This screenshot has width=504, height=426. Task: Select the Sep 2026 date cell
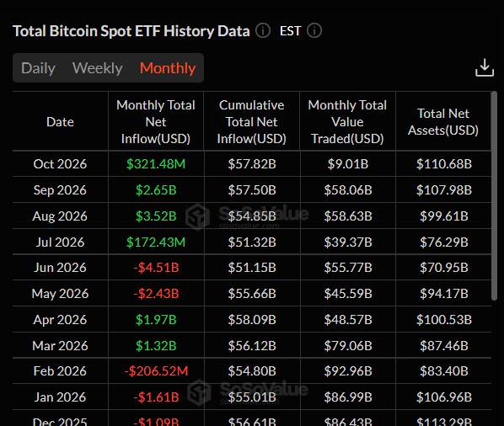(x=60, y=190)
